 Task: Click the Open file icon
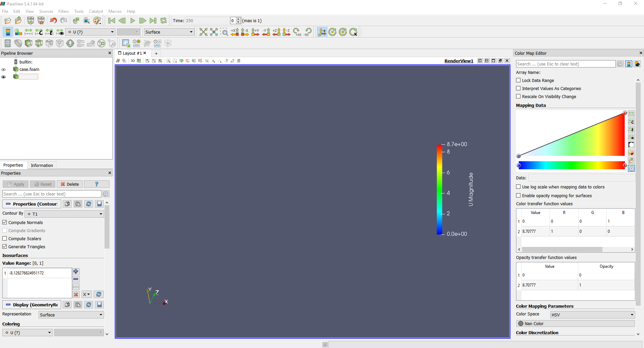(x=7, y=21)
